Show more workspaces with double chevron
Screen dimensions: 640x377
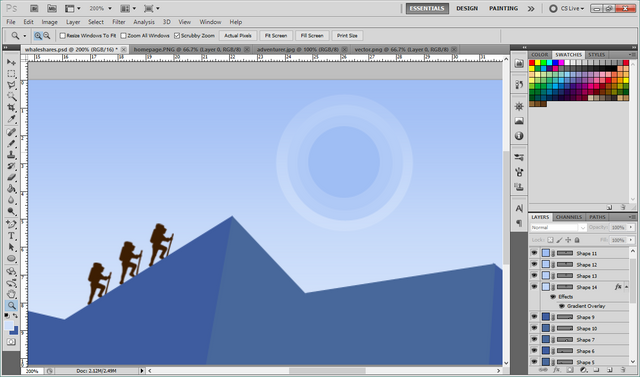pos(531,9)
